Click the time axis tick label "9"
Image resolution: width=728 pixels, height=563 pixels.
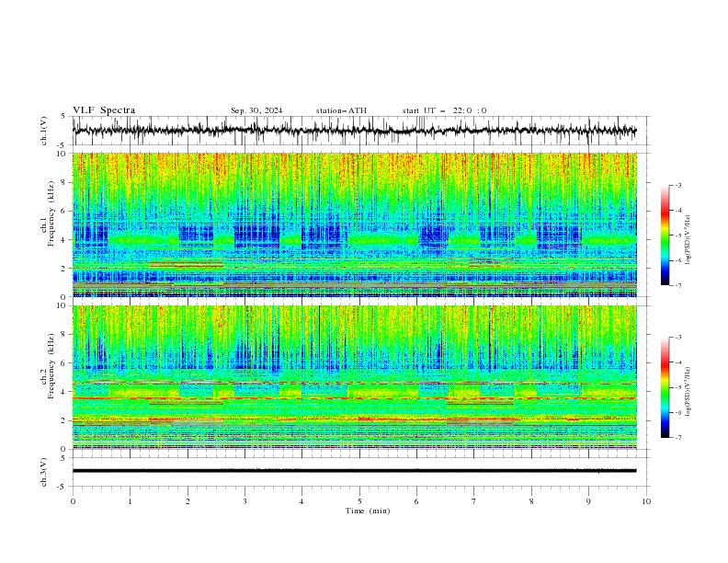pyautogui.click(x=588, y=501)
